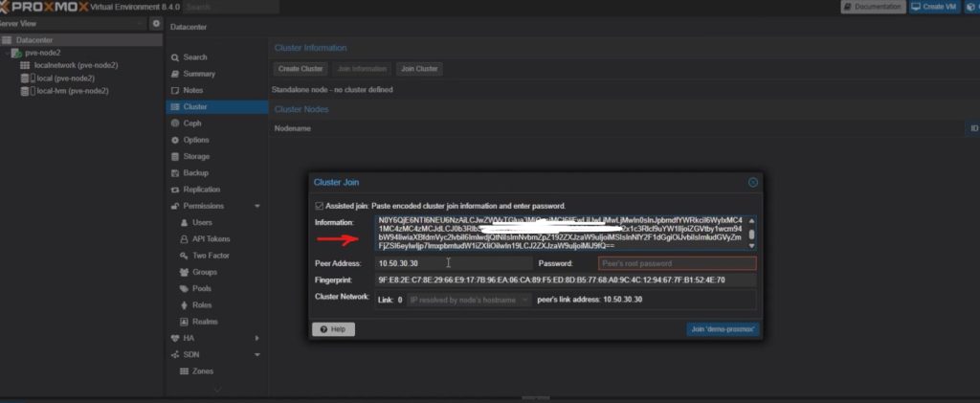Open the Roles submenu item

tap(202, 305)
